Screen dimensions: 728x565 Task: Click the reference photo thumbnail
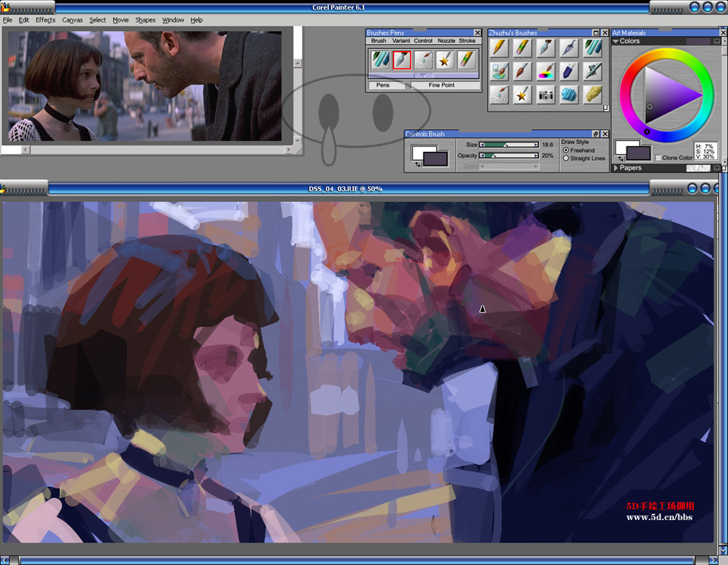coord(145,86)
